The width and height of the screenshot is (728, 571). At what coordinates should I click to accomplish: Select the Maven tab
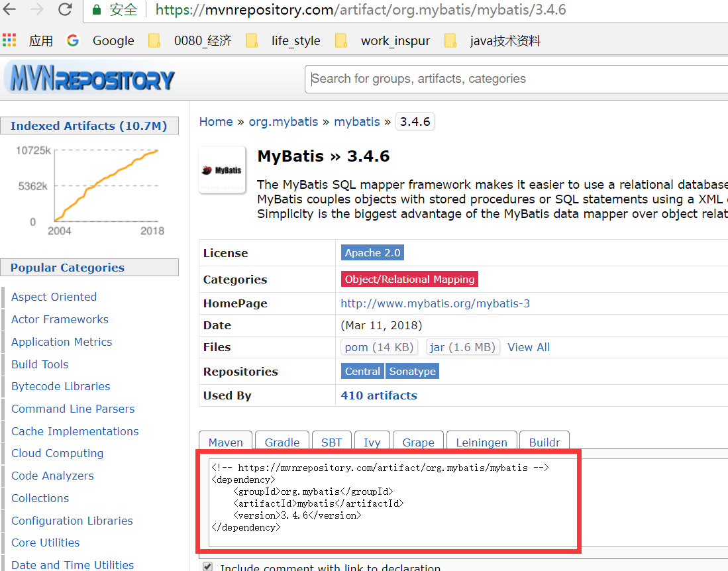pyautogui.click(x=226, y=442)
